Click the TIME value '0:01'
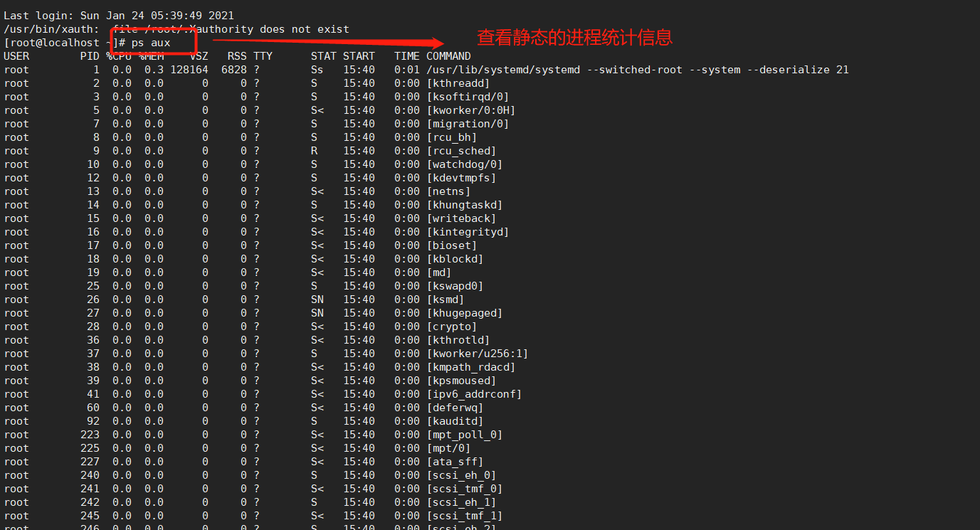Image resolution: width=980 pixels, height=530 pixels. click(407, 70)
